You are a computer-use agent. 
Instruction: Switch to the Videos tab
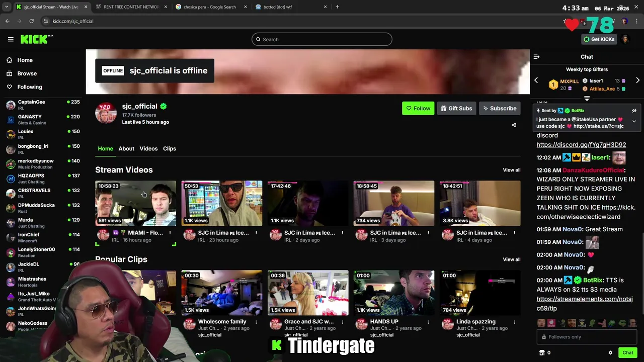pyautogui.click(x=148, y=148)
